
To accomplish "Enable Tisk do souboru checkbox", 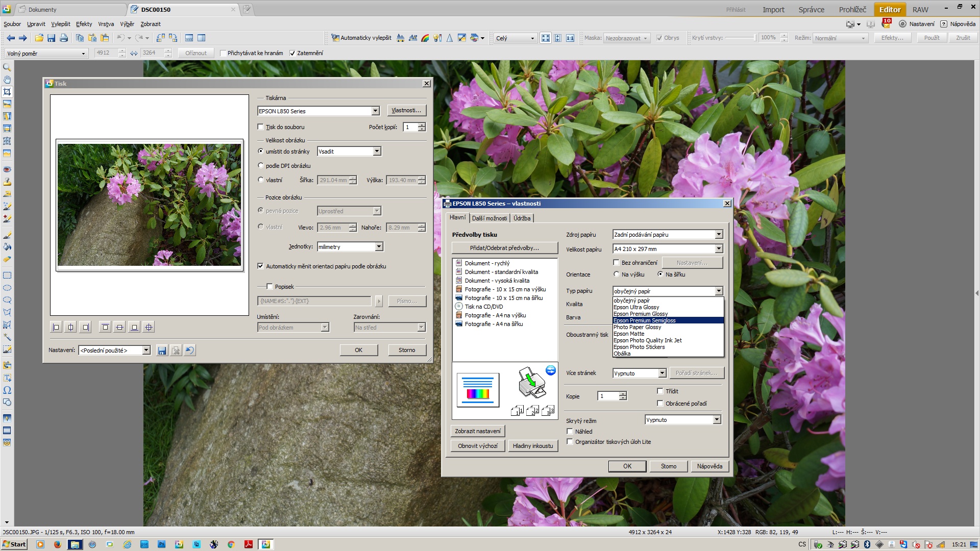I will click(261, 127).
